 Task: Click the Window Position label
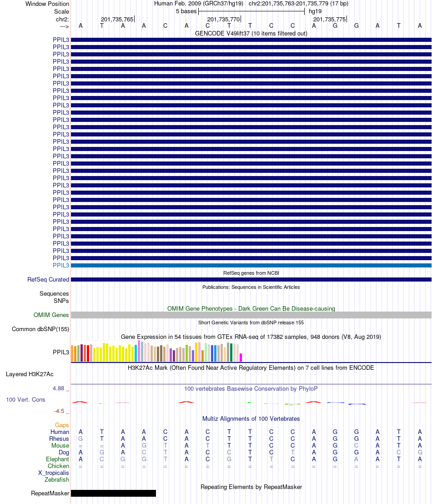pyautogui.click(x=47, y=4)
